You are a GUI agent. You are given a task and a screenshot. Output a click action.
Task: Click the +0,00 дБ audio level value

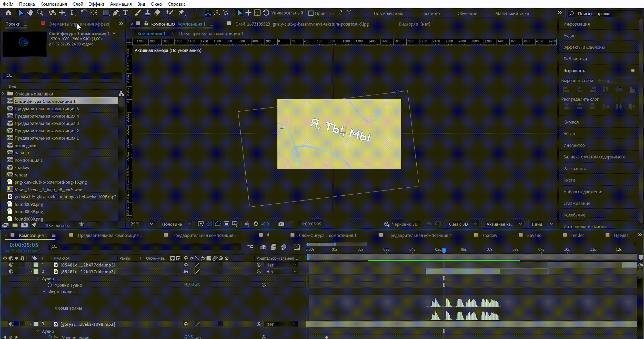(189, 284)
